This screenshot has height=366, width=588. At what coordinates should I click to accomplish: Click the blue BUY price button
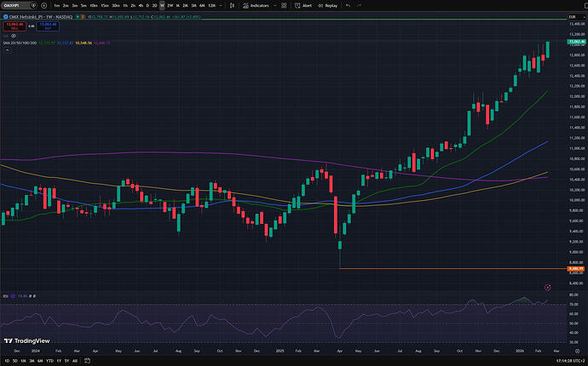click(48, 26)
